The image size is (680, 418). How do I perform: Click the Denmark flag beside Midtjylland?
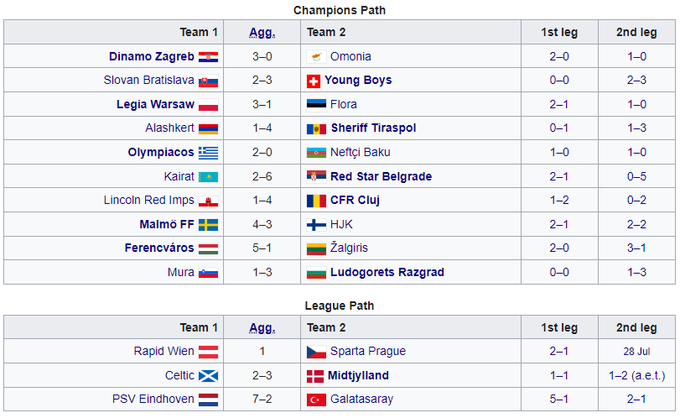(x=314, y=376)
